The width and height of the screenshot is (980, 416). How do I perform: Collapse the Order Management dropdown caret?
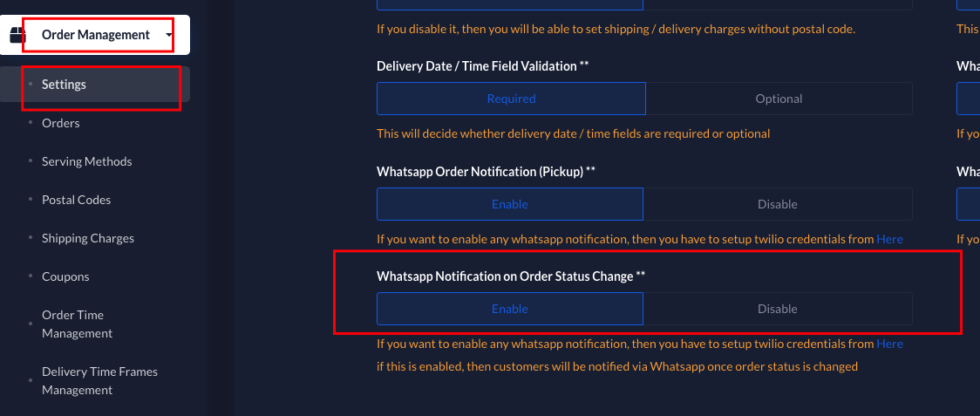pyautogui.click(x=168, y=36)
